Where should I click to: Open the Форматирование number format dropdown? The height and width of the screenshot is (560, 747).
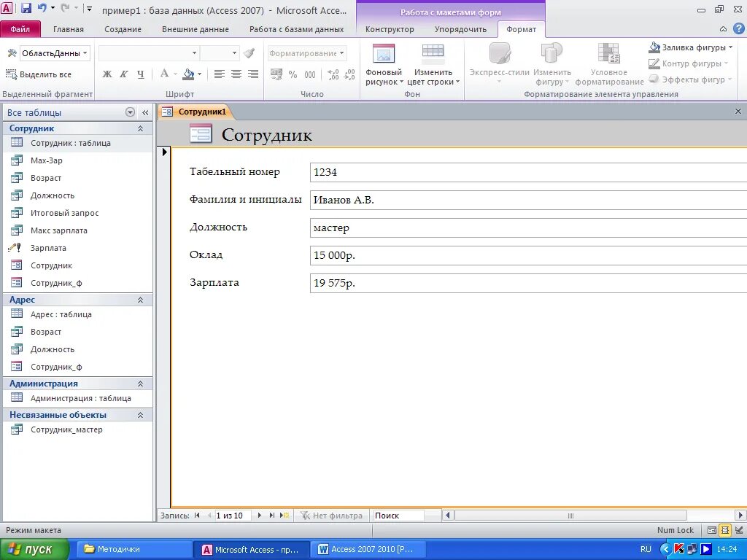(x=341, y=52)
